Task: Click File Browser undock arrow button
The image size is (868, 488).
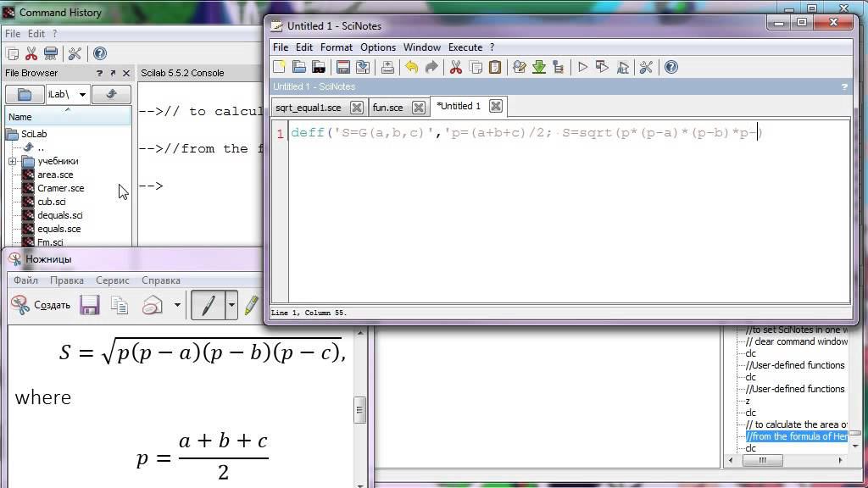Action: [113, 73]
